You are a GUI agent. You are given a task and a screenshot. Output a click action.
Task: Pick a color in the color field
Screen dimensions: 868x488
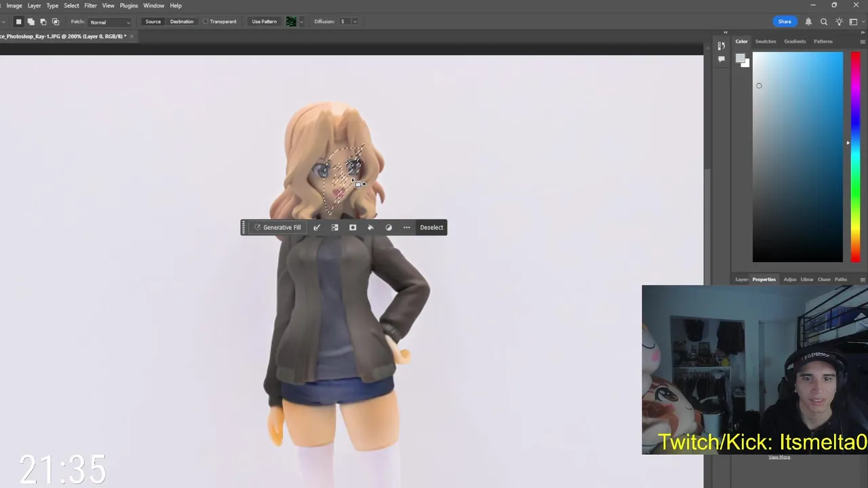click(797, 157)
